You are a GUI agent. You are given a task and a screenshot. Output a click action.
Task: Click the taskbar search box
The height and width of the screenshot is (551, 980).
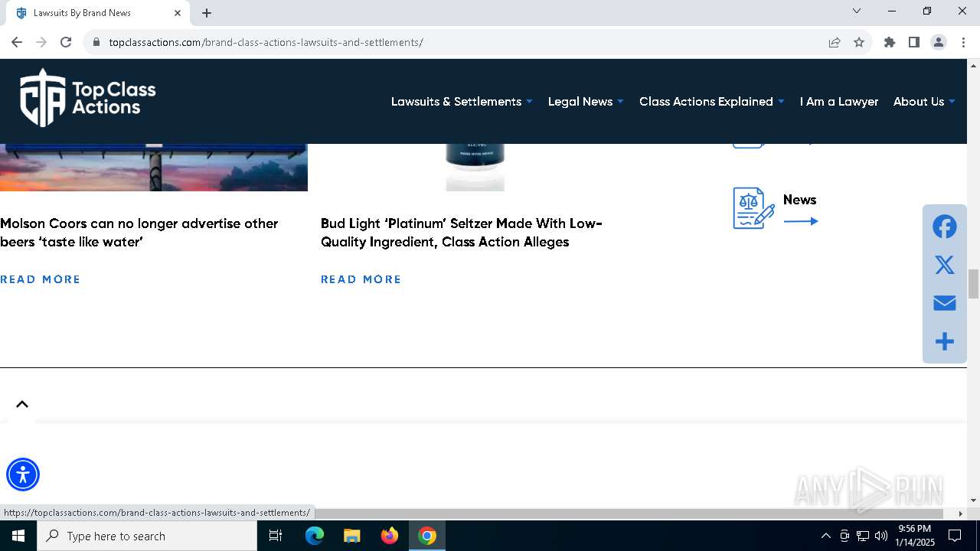[147, 536]
